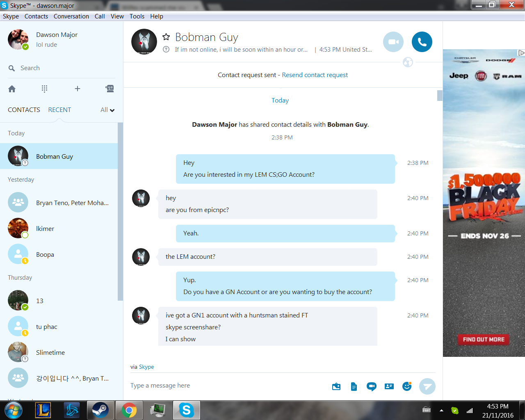The image size is (525, 420).
Task: Click the plus icon for new conversation
Action: pyautogui.click(x=78, y=89)
